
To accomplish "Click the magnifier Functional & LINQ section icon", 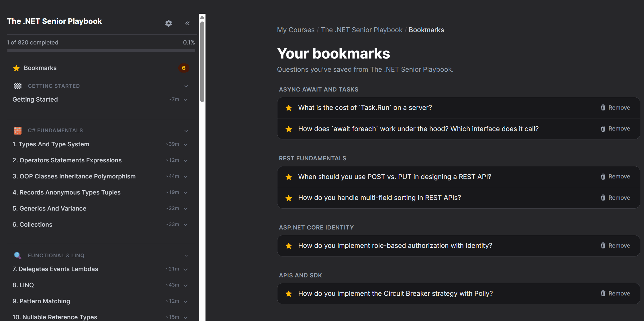I will (x=18, y=255).
